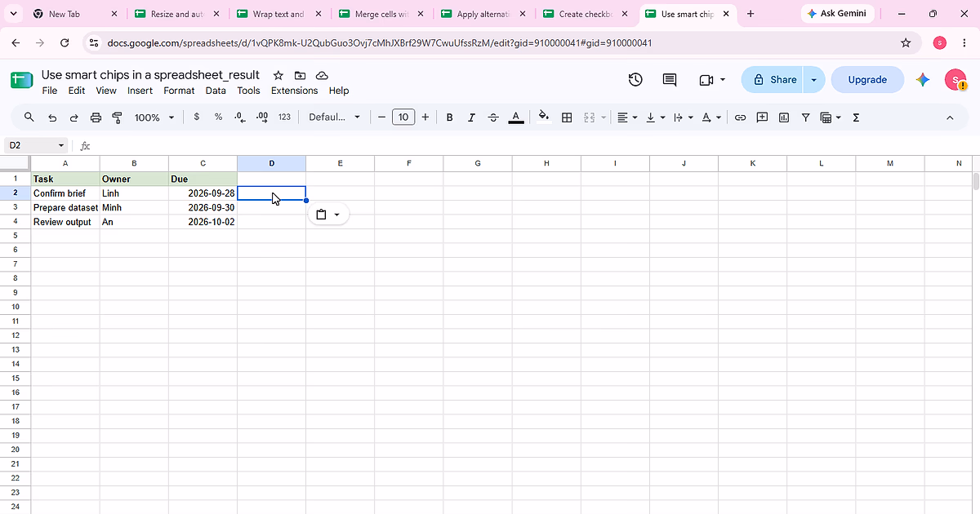Viewport: 980px width, 514px height.
Task: Decrease decimal places
Action: pyautogui.click(x=239, y=117)
